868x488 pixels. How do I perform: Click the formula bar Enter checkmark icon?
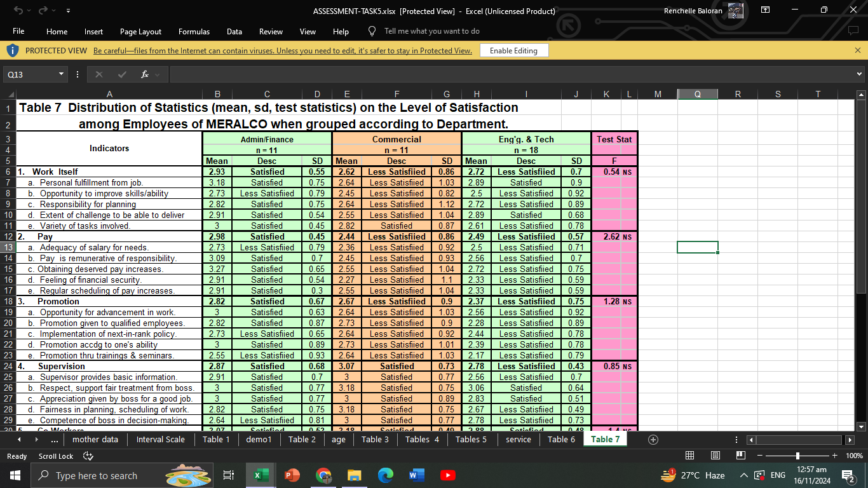pos(122,74)
